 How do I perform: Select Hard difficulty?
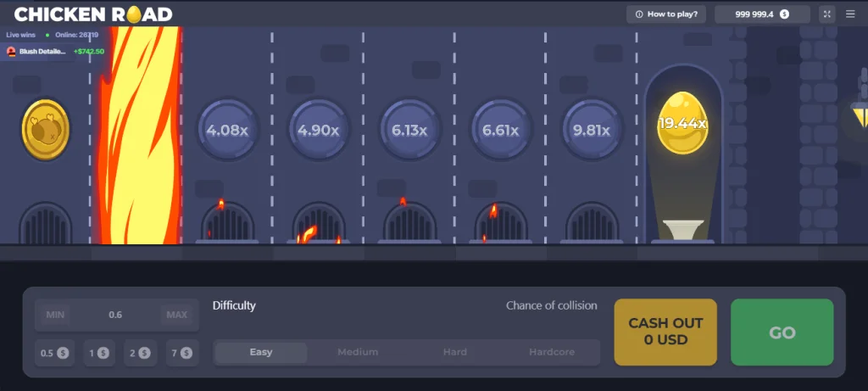click(454, 352)
